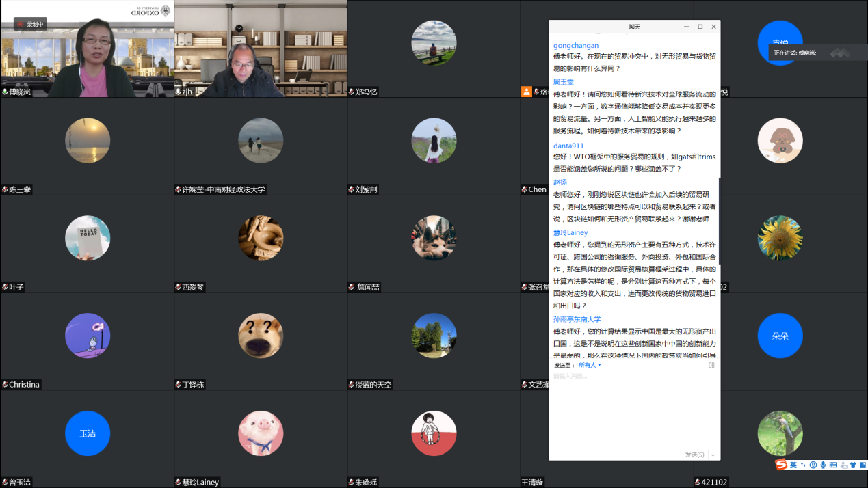Select 傅晓岚's video tile
The height and width of the screenshot is (488, 868).
[x=87, y=48]
